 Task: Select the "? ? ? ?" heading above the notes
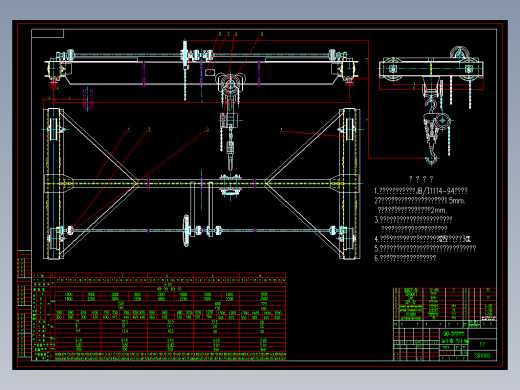click(x=421, y=179)
